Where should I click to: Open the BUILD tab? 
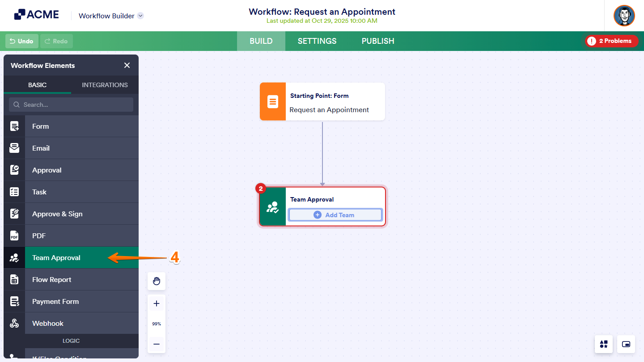tap(261, 41)
